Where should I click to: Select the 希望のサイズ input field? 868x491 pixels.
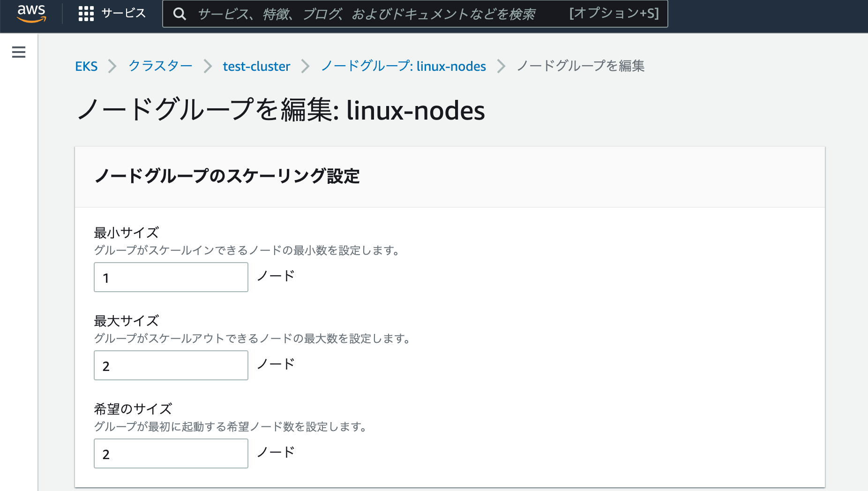click(x=171, y=453)
